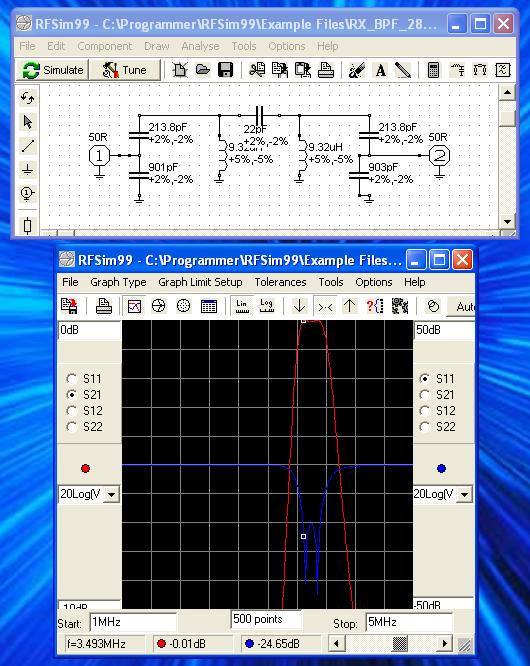This screenshot has height=666, width=530.
Task: Set linear frequency scale Lin icon
Action: pyautogui.click(x=242, y=306)
